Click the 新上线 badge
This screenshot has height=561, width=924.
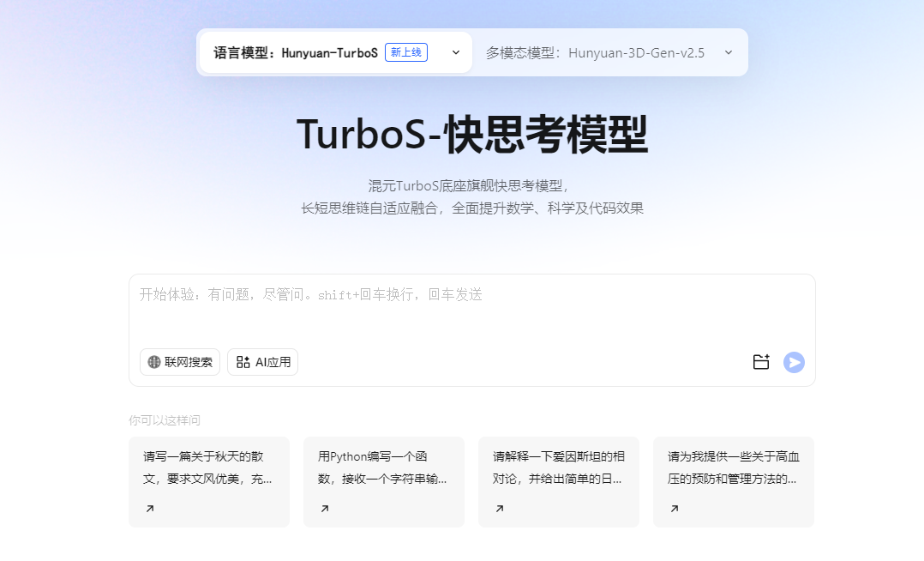(x=406, y=52)
